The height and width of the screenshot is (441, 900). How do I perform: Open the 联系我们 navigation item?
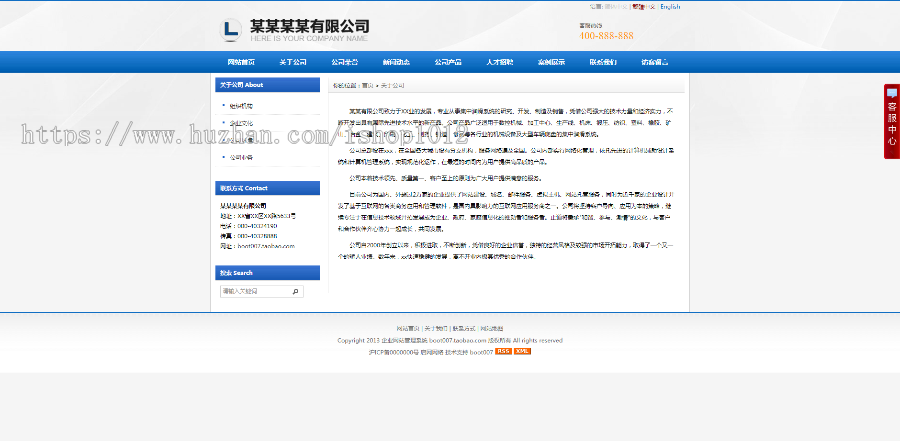(603, 62)
